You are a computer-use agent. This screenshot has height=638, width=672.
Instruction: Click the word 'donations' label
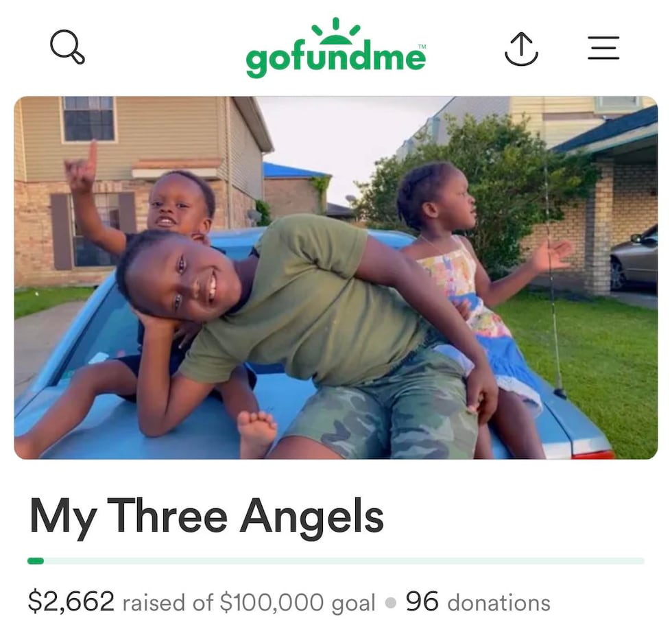[x=499, y=602]
